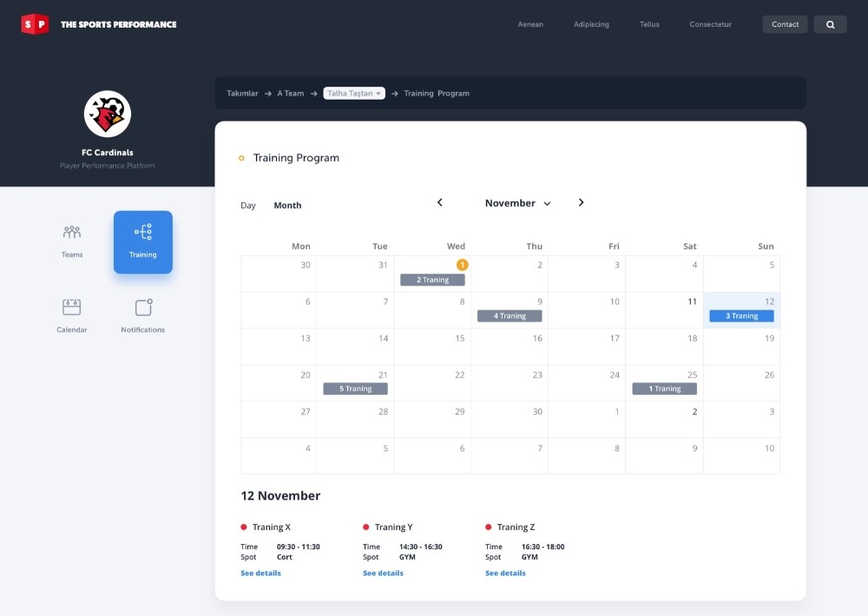Go to previous month arrow
The width and height of the screenshot is (868, 616).
(x=439, y=202)
